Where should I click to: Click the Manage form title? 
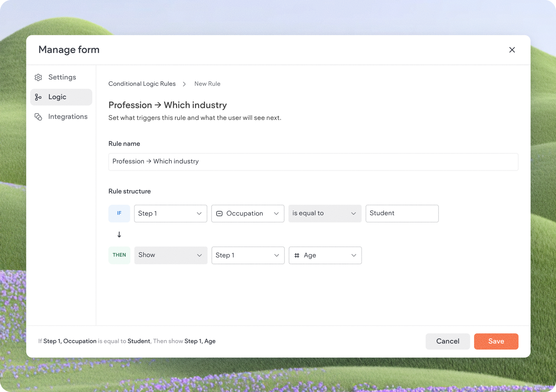point(69,50)
